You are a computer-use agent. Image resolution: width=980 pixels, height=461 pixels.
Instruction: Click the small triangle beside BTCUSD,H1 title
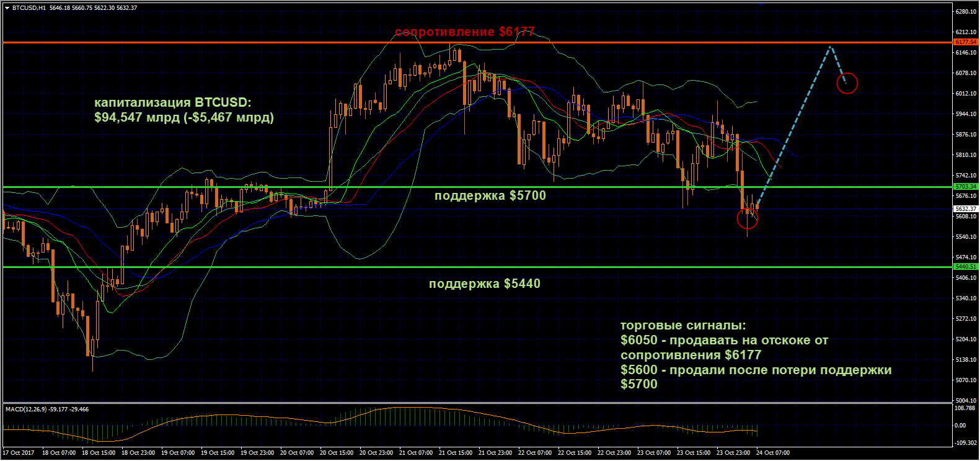(x=7, y=8)
